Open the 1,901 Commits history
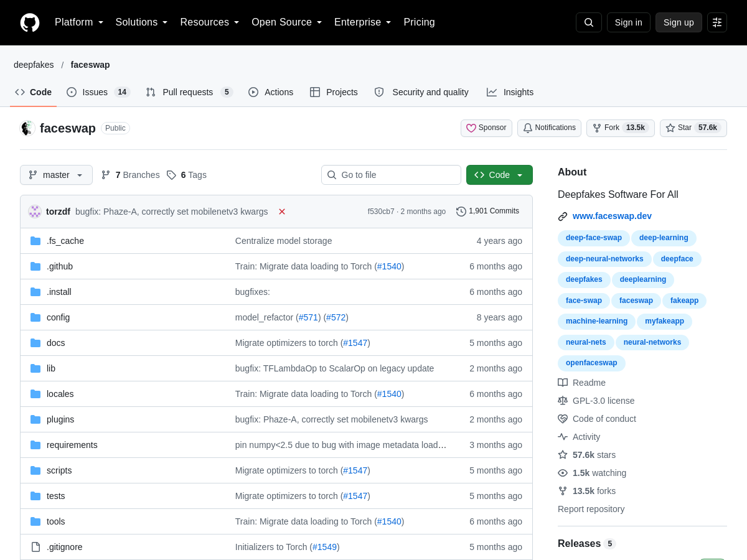747x560 pixels. coord(487,212)
